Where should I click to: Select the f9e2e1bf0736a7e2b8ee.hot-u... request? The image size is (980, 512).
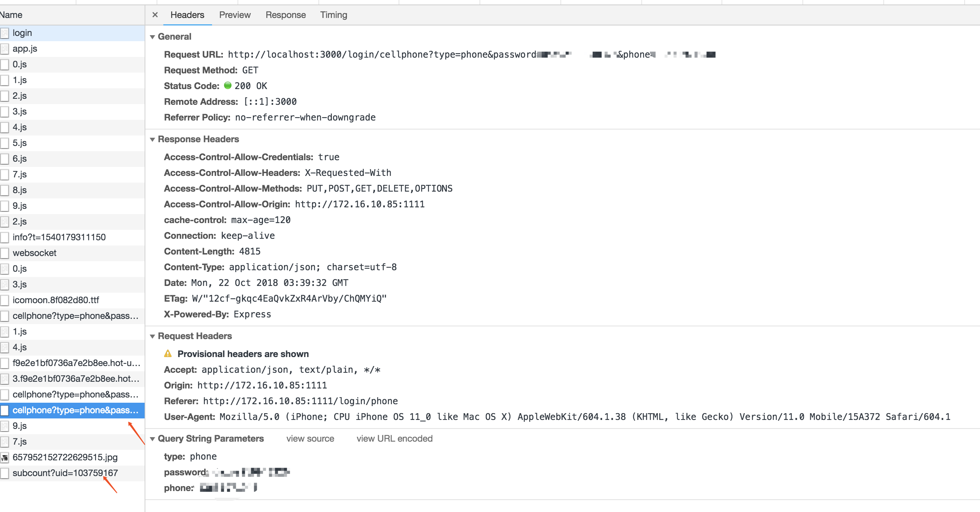pos(72,363)
